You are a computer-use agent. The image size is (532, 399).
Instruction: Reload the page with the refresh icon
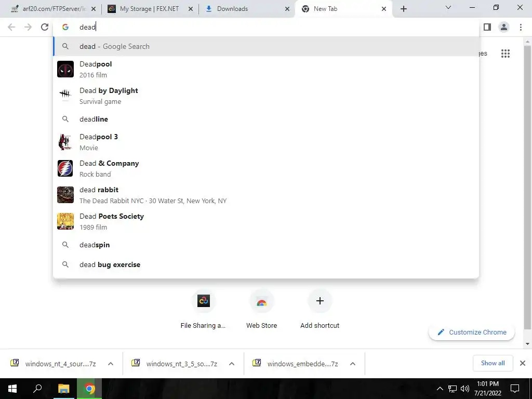pos(45,27)
